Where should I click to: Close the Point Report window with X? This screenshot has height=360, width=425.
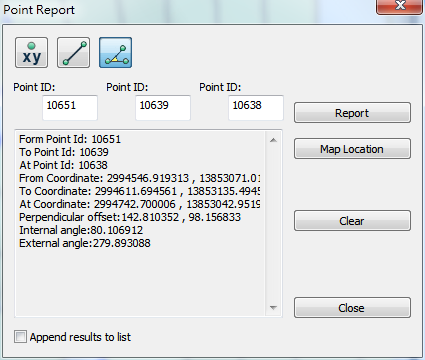coord(399,6)
